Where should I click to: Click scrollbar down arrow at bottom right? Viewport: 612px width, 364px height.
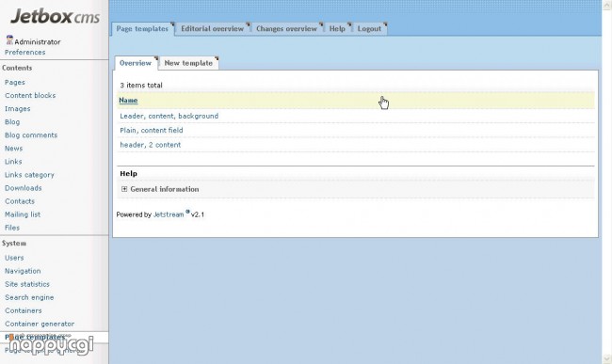click(x=607, y=358)
